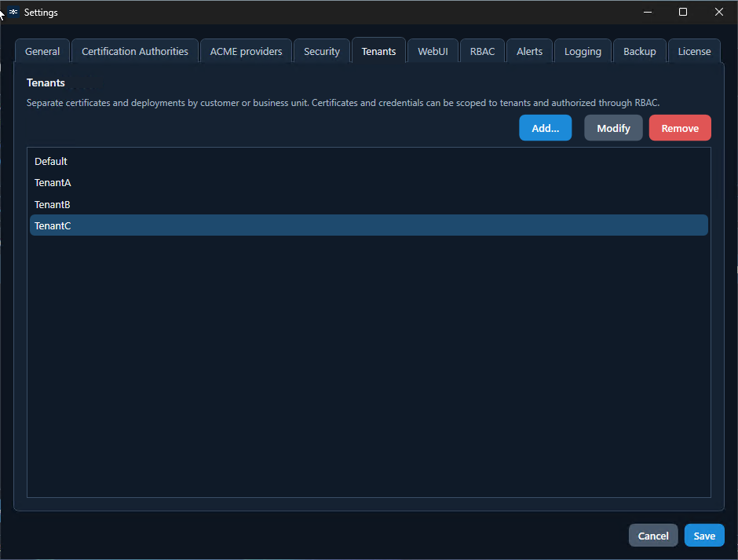Open the WebUI tab
The width and height of the screenshot is (738, 560).
click(433, 51)
